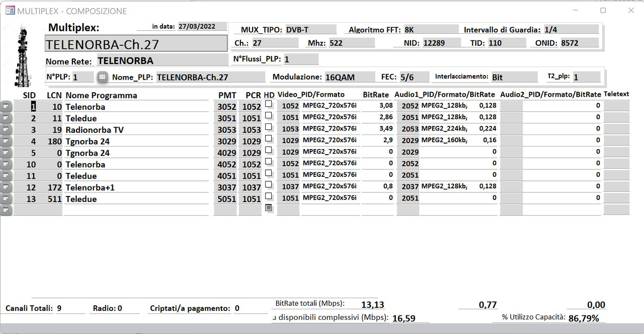Image resolution: width=644 pixels, height=334 pixels.
Task: Click the Intervallo di Guardia value 1/4
Action: click(x=571, y=30)
